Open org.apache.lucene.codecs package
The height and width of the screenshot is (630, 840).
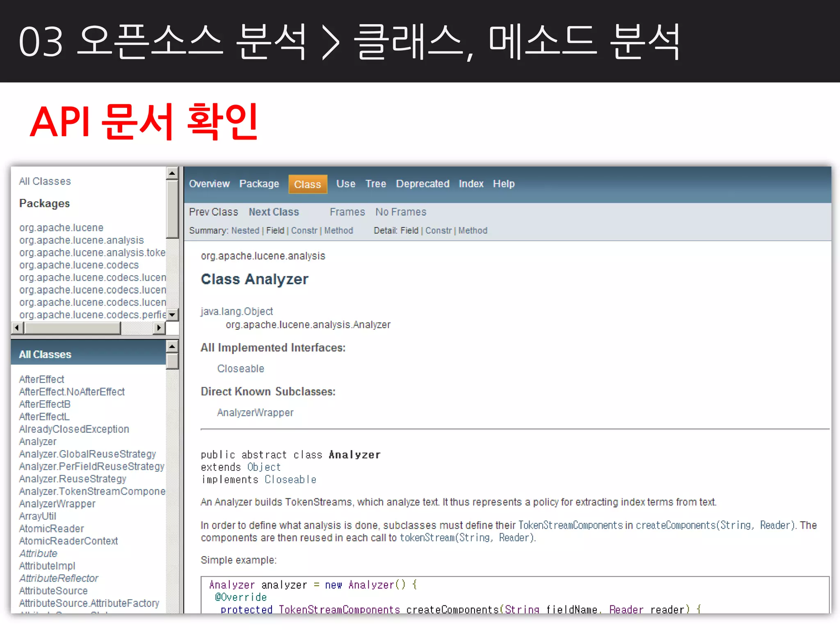tap(79, 265)
